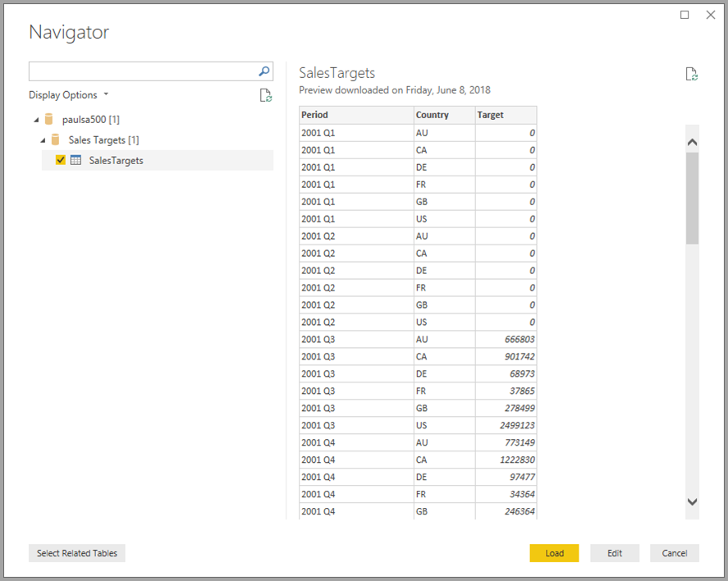This screenshot has width=728, height=581.
Task: Collapse the paulsa500 tree node
Action: [35, 119]
